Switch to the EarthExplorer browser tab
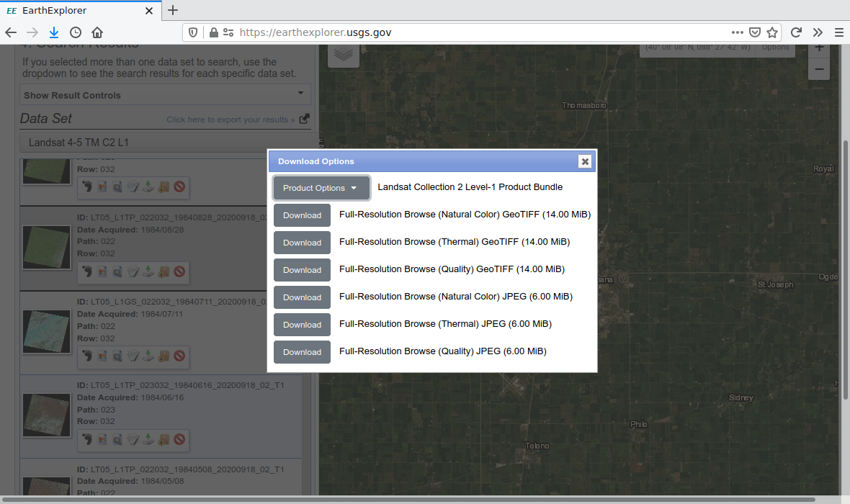Screen dimensions: 850x504 [79, 11]
